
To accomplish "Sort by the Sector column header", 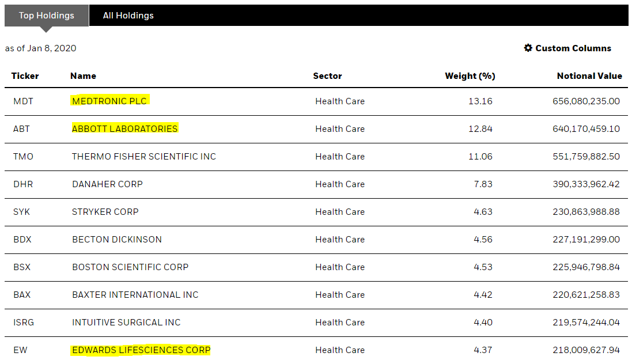I will tap(327, 76).
